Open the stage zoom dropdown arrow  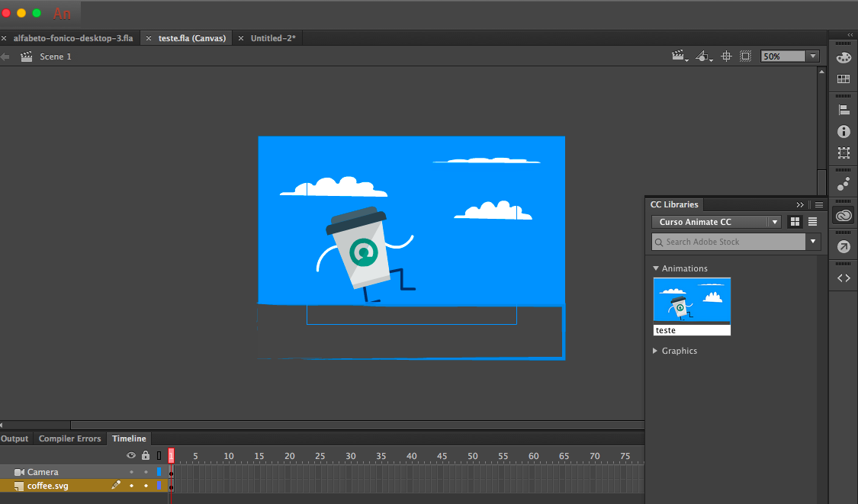pos(813,56)
